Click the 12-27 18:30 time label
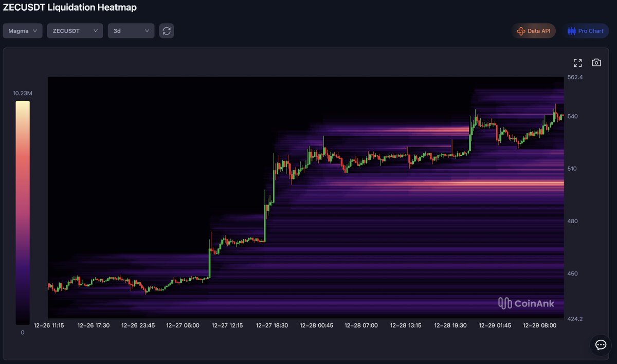This screenshot has height=364, width=617. pyautogui.click(x=272, y=325)
